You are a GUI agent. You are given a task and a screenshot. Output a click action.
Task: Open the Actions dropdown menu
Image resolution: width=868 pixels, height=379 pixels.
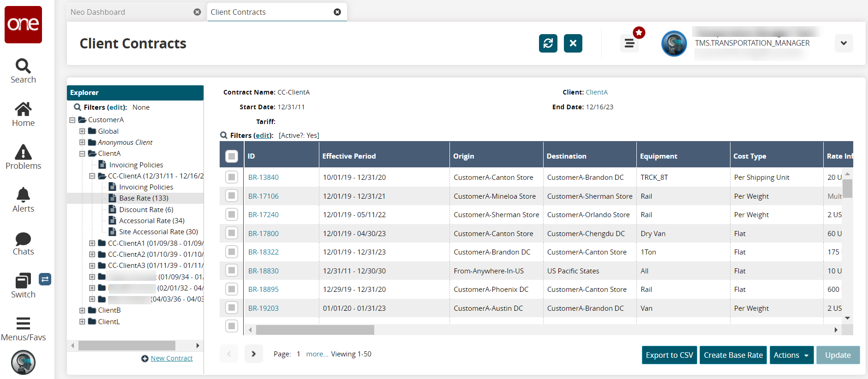tap(791, 355)
